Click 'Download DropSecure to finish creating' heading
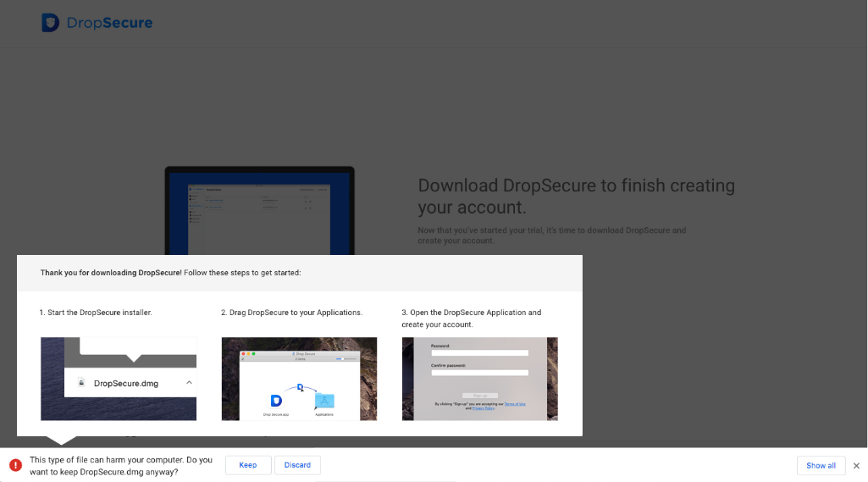 pyautogui.click(x=577, y=197)
